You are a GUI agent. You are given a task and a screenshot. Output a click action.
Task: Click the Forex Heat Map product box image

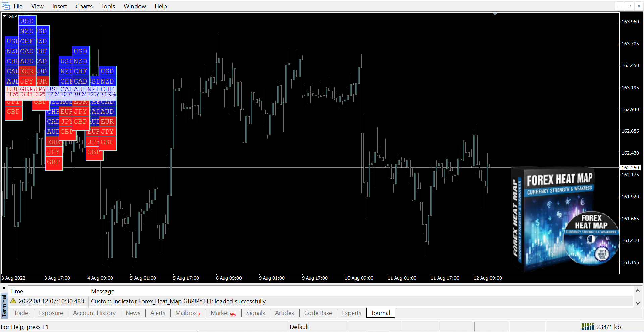[x=565, y=218]
